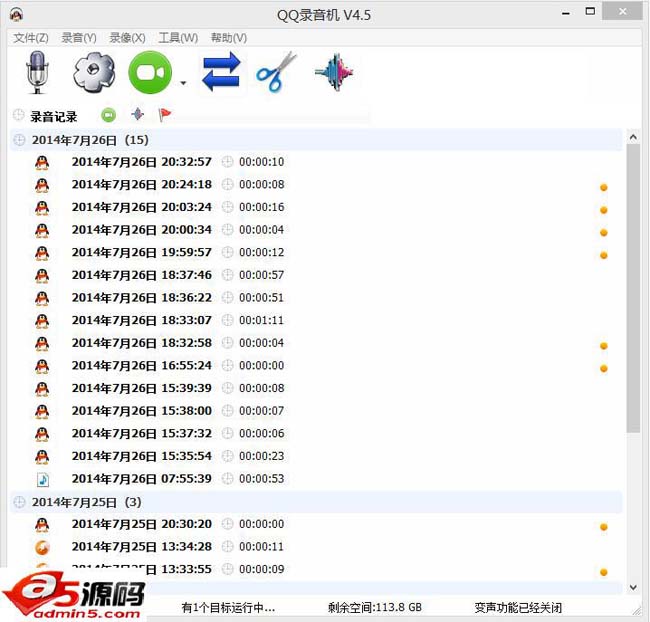Screen dimensions: 650x622
Task: Open the 工具(W) menu
Action: (178, 38)
